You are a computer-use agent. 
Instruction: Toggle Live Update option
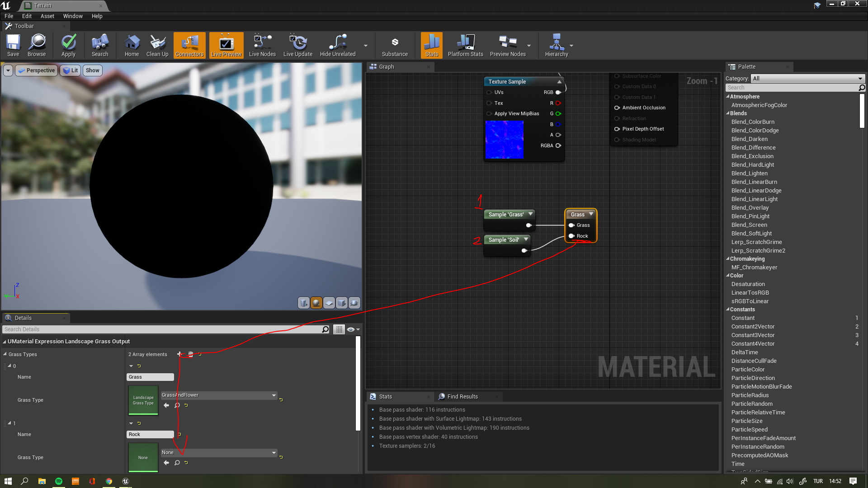(298, 45)
